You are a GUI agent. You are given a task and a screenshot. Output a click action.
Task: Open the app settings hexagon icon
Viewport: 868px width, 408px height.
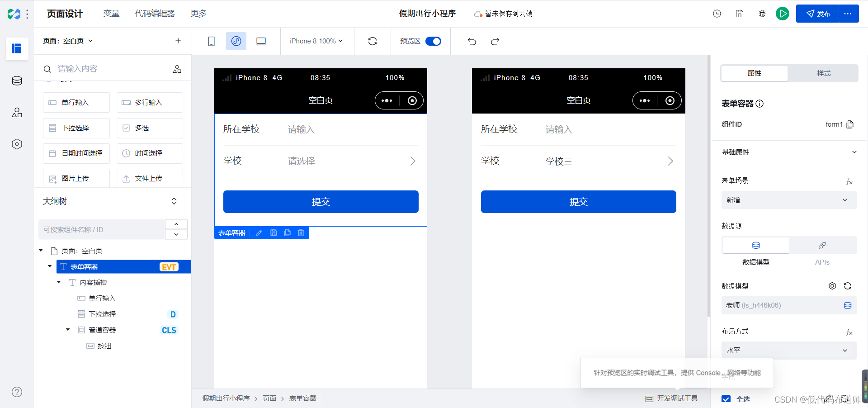(17, 144)
